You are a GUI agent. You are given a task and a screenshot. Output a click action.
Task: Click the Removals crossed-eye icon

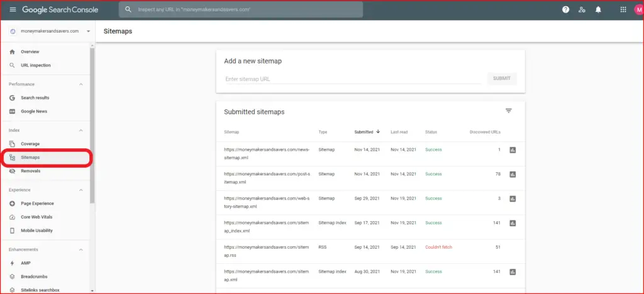click(x=13, y=171)
